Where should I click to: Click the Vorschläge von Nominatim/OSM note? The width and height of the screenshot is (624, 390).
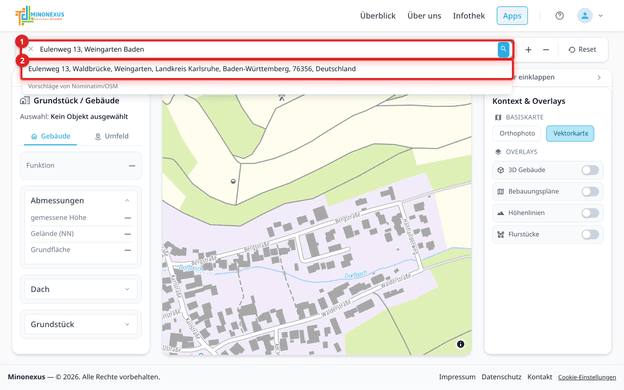(x=73, y=86)
